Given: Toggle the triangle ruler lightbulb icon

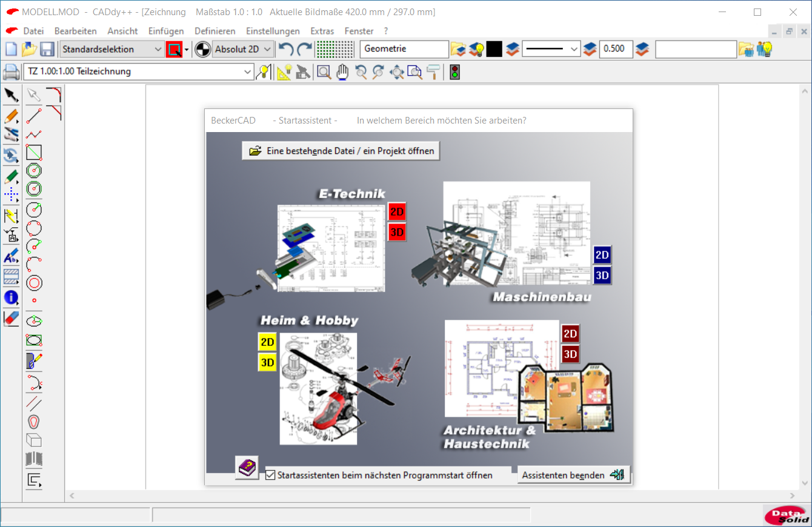Looking at the screenshot, I should tap(284, 72).
